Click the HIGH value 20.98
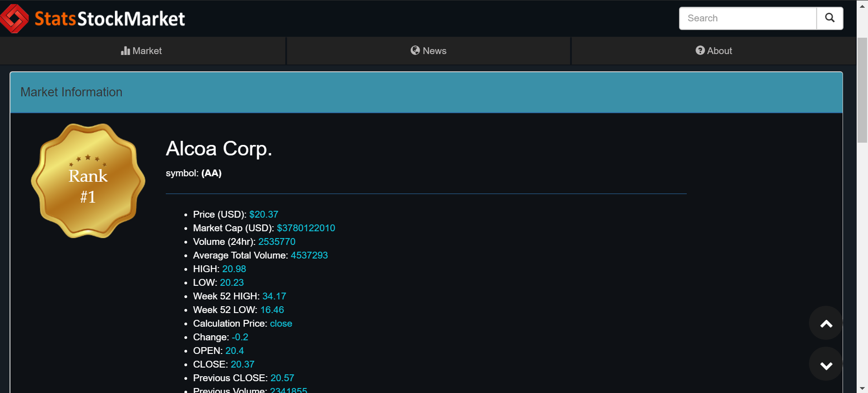 point(234,269)
